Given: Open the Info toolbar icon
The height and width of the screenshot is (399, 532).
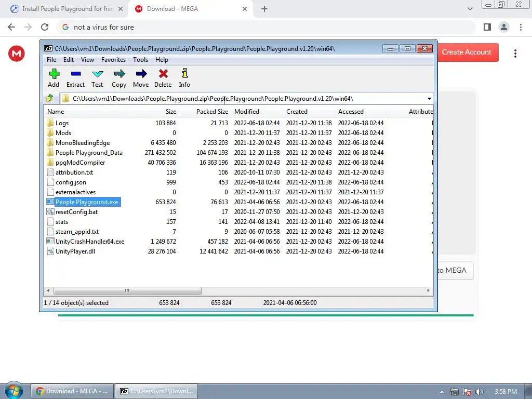Looking at the screenshot, I should tap(184, 73).
